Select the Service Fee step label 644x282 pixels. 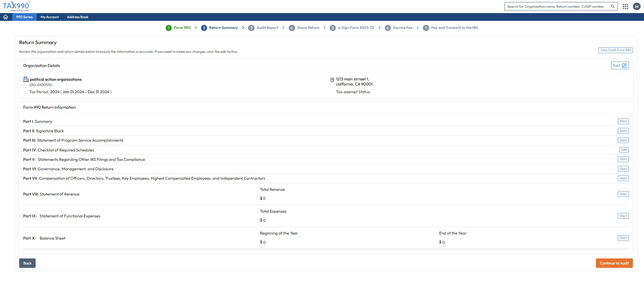403,28
